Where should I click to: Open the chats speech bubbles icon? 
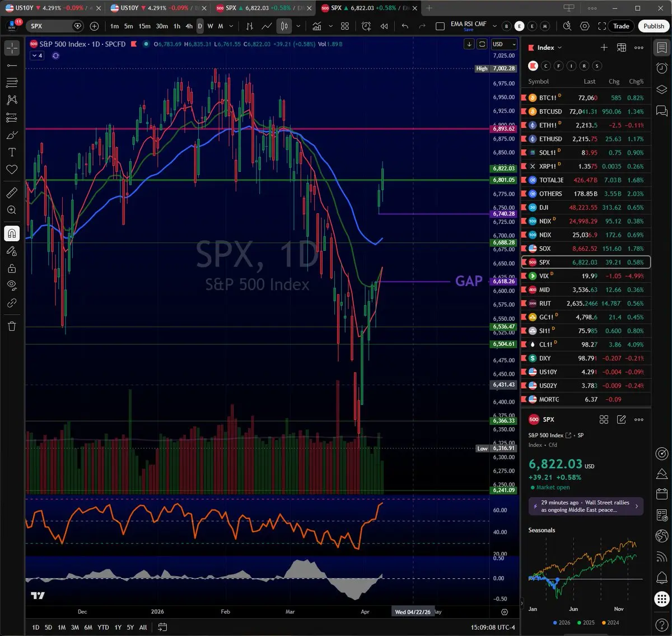(x=661, y=110)
